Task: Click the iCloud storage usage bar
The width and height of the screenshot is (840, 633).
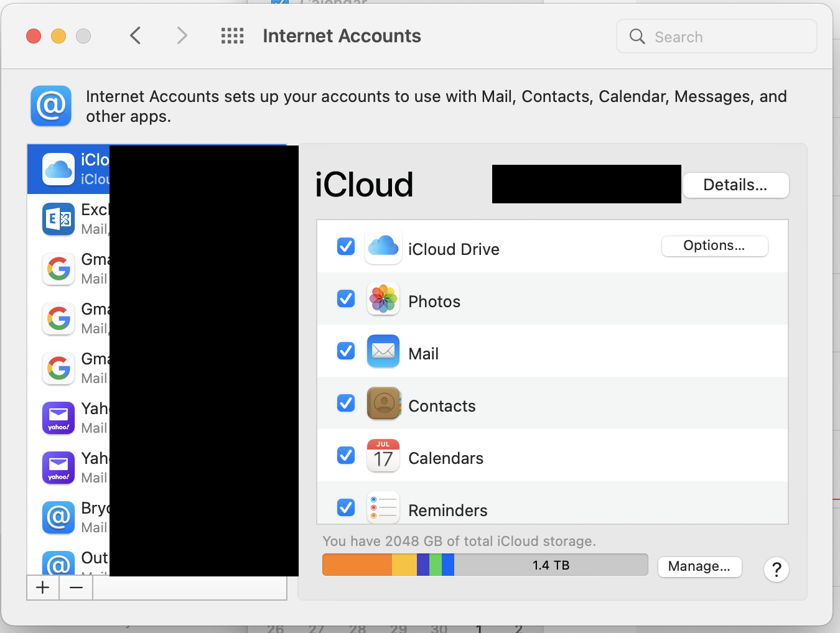Action: pos(485,565)
